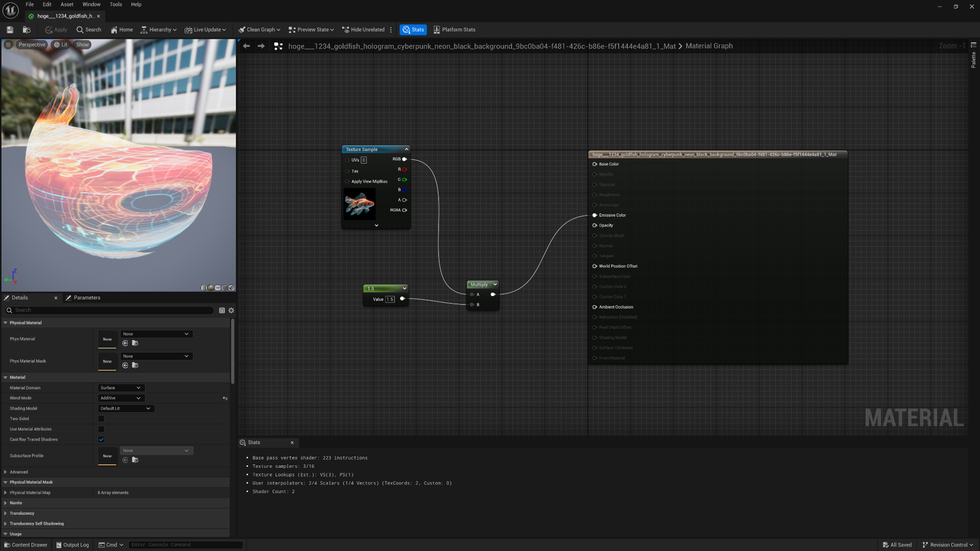The width and height of the screenshot is (980, 551).
Task: Click Details settings gear icon
Action: click(x=231, y=310)
